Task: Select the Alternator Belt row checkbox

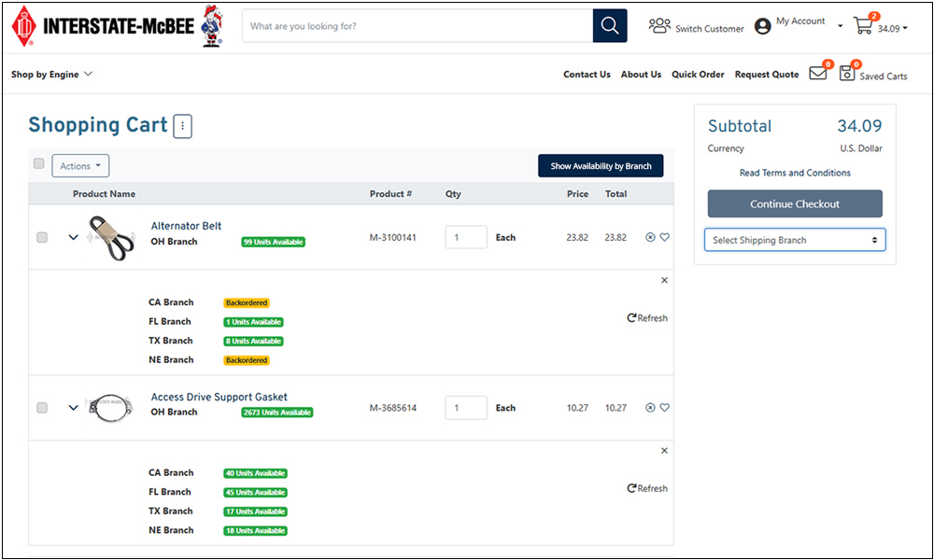Action: pyautogui.click(x=42, y=237)
